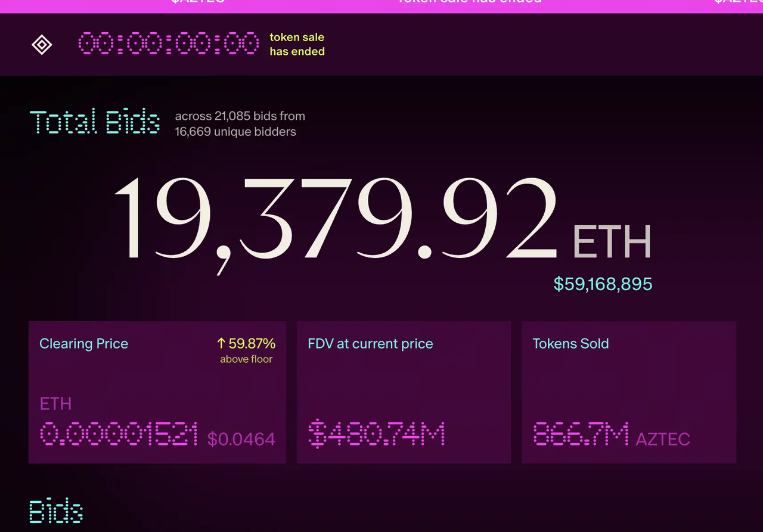Click the 21,085 bids and unique bidders text
Viewport: 763px width, 532px height.
(x=240, y=124)
